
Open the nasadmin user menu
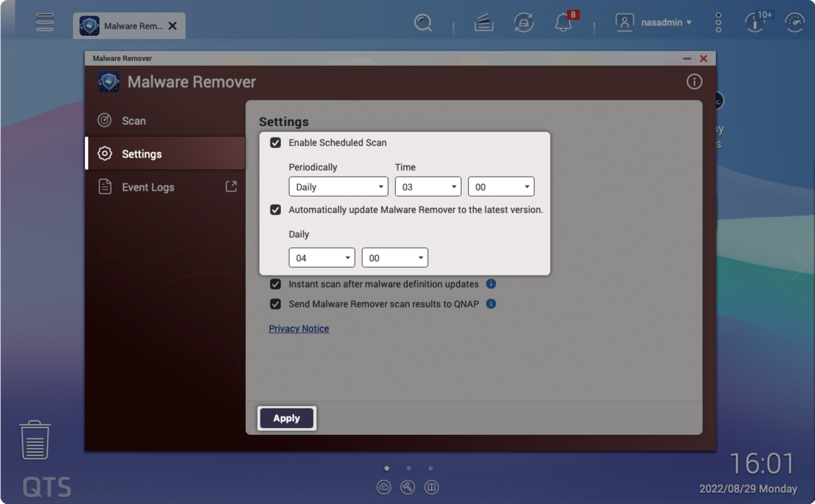[x=654, y=23]
